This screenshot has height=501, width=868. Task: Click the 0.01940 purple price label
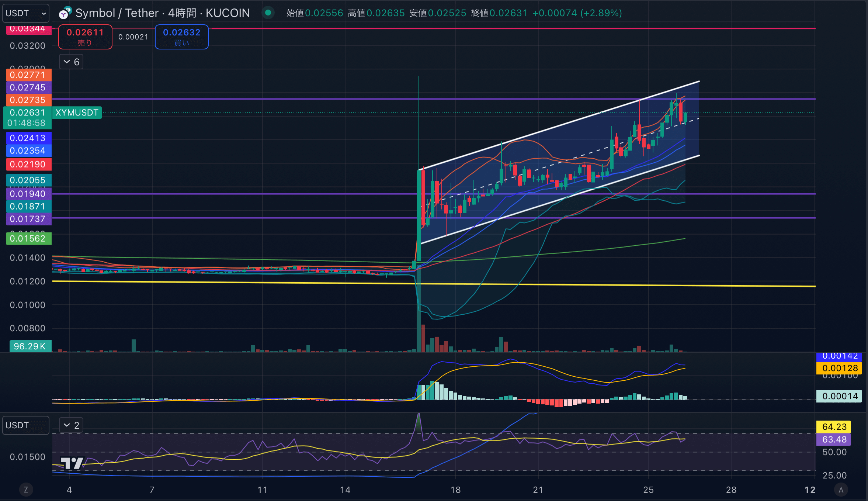[x=28, y=194]
